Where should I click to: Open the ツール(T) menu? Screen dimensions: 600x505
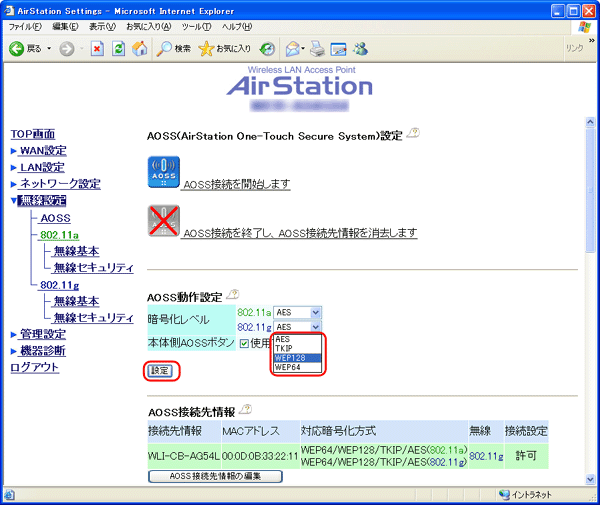(x=196, y=27)
